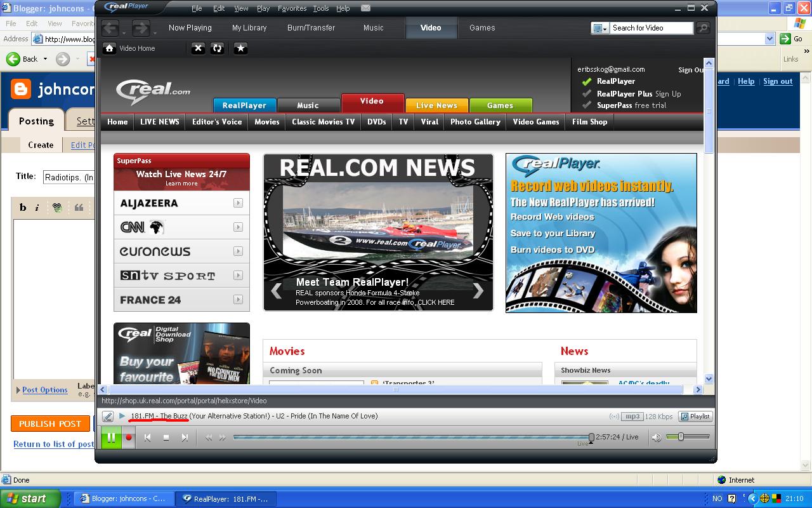Click the PUBLISH POST button
The image size is (812, 508).
click(x=50, y=424)
